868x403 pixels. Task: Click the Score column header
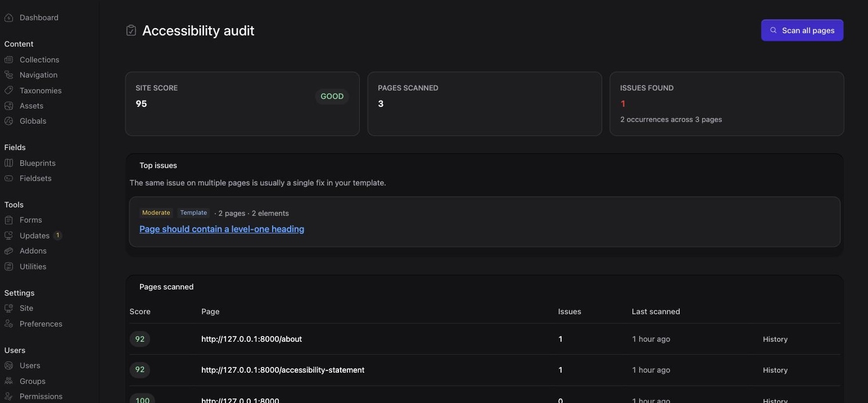coord(140,311)
